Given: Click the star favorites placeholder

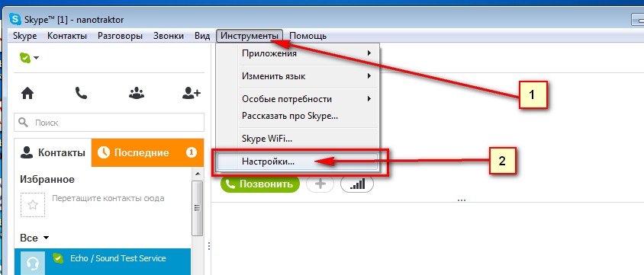Looking at the screenshot, I should point(33,205).
